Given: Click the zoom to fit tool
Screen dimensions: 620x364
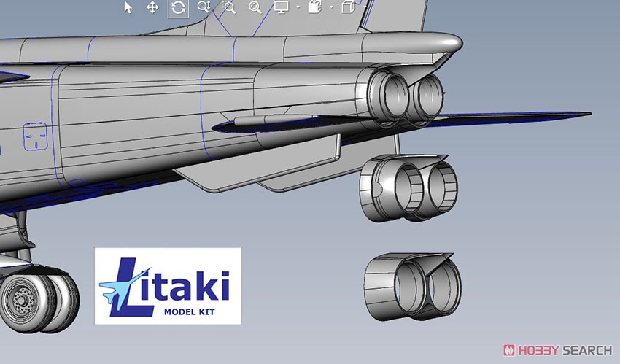Looking at the screenshot, I should (255, 7).
